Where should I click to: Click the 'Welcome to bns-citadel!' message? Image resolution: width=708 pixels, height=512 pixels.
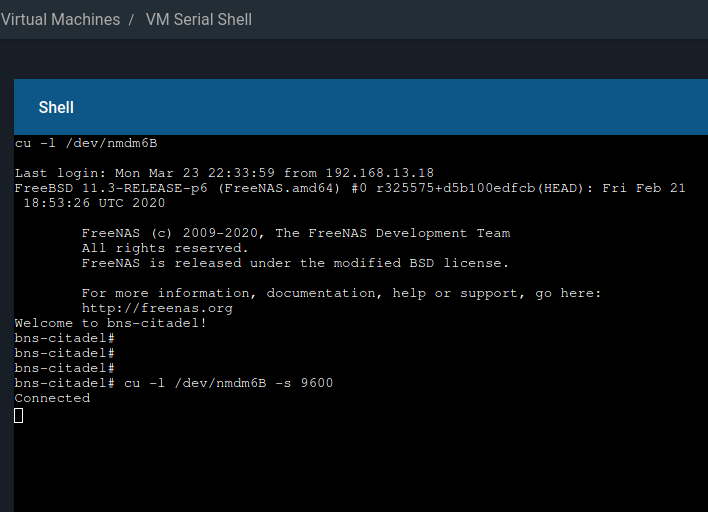(x=111, y=323)
